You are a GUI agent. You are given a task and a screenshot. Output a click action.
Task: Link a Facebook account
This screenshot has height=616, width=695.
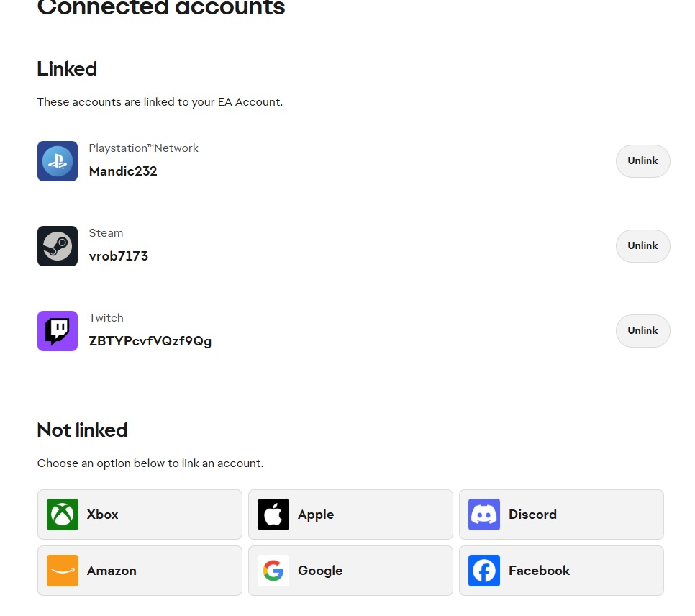[x=561, y=571]
